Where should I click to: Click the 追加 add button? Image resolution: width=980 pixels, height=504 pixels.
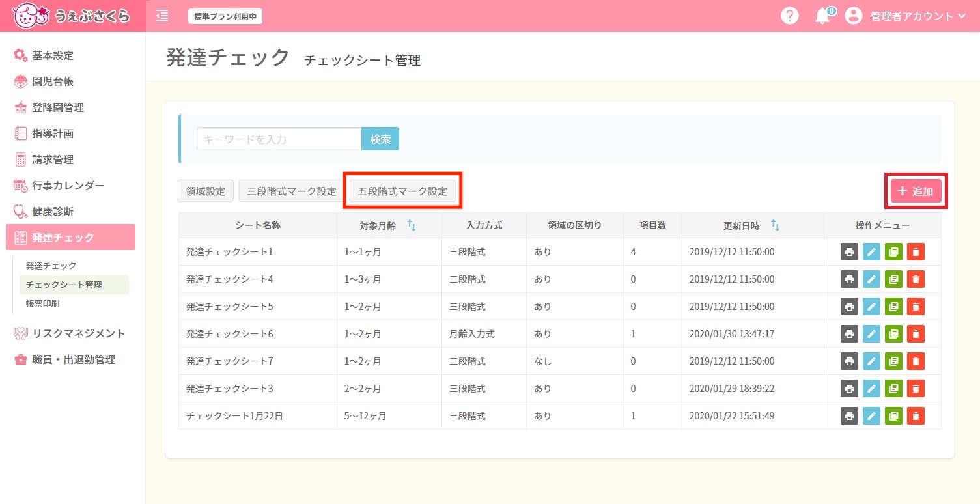[x=916, y=191]
